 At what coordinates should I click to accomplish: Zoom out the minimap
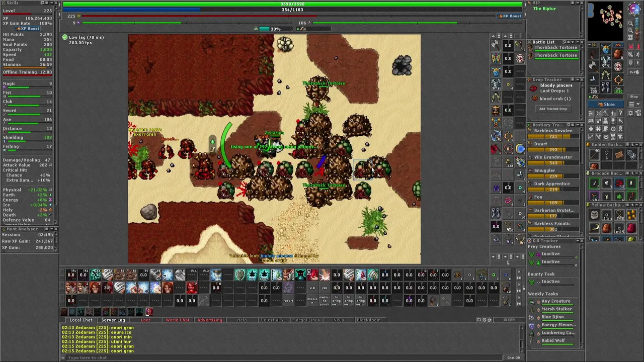point(630,23)
